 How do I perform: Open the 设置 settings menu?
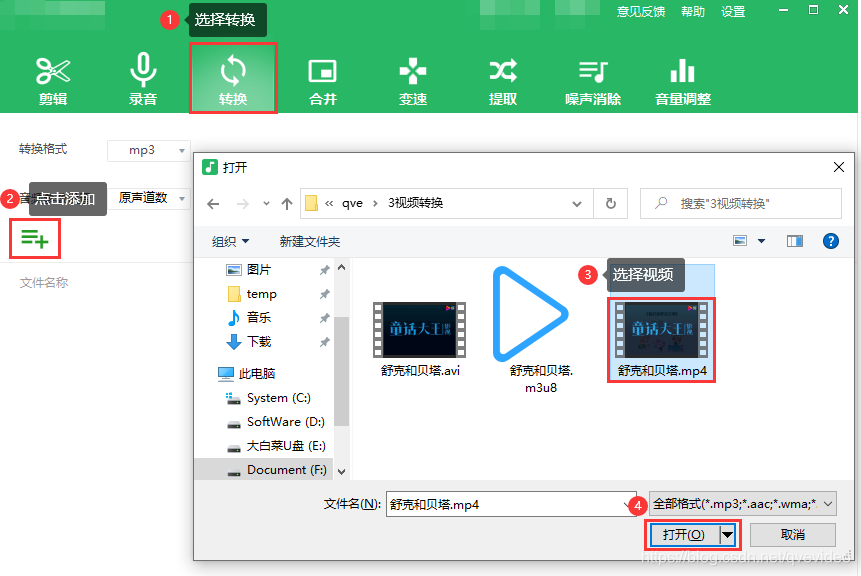[733, 12]
